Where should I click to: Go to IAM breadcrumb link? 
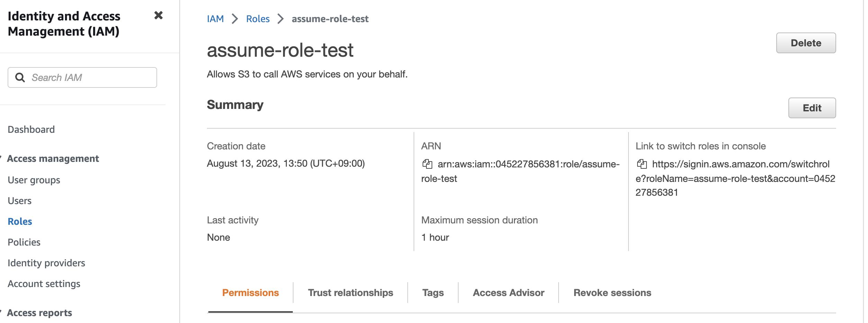click(215, 19)
